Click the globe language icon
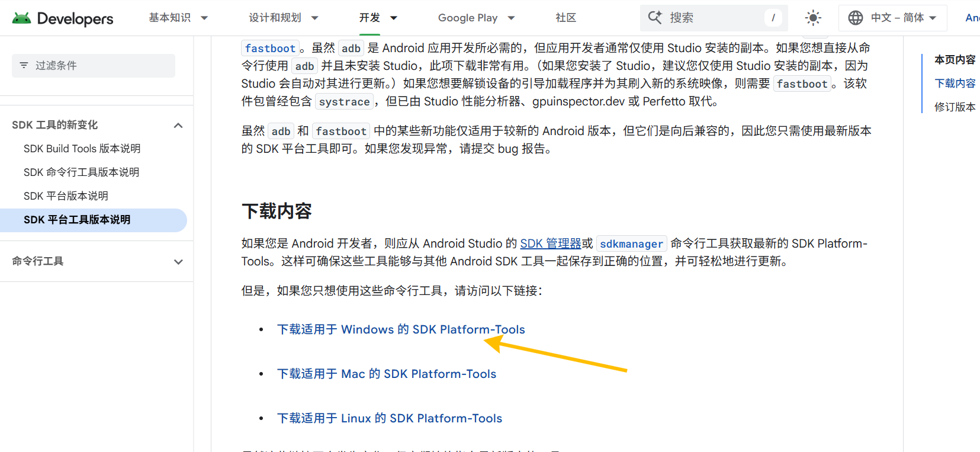The image size is (980, 452). (855, 18)
